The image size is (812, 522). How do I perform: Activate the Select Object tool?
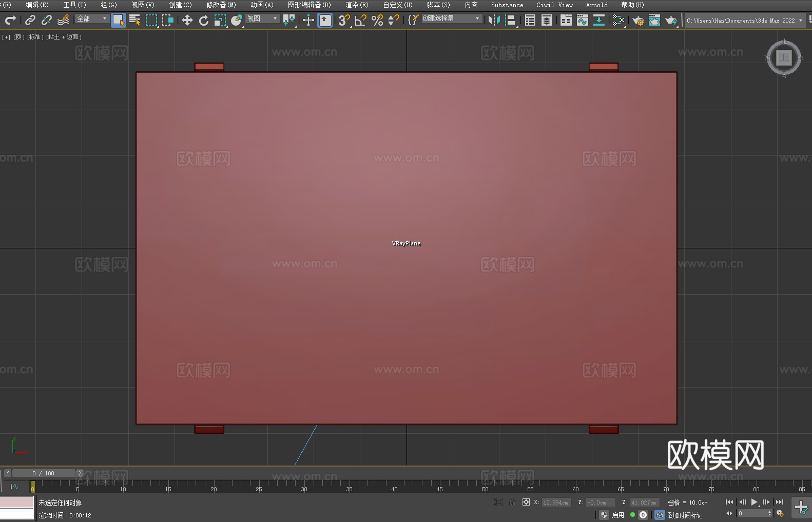pyautogui.click(x=119, y=20)
